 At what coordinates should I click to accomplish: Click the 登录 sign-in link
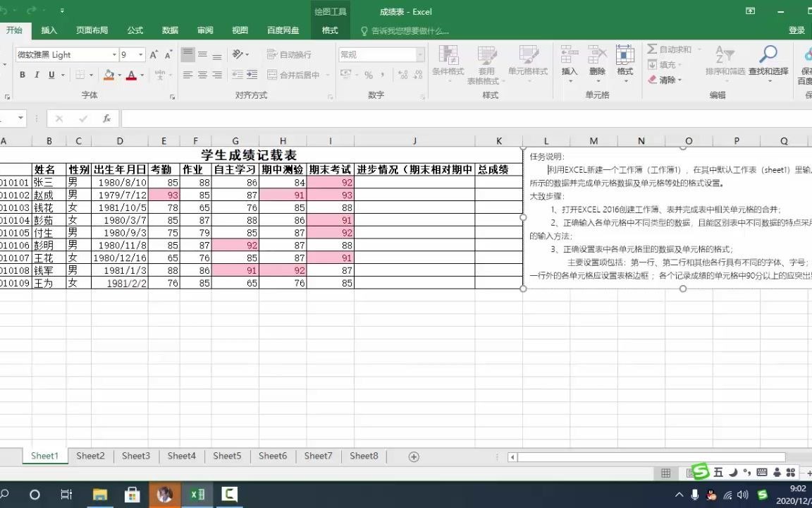[796, 30]
